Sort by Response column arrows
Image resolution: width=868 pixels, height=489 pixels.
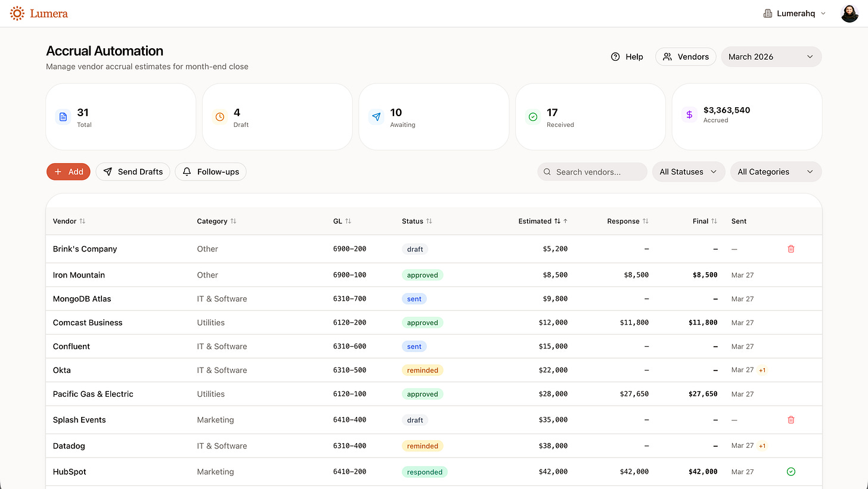(x=646, y=221)
